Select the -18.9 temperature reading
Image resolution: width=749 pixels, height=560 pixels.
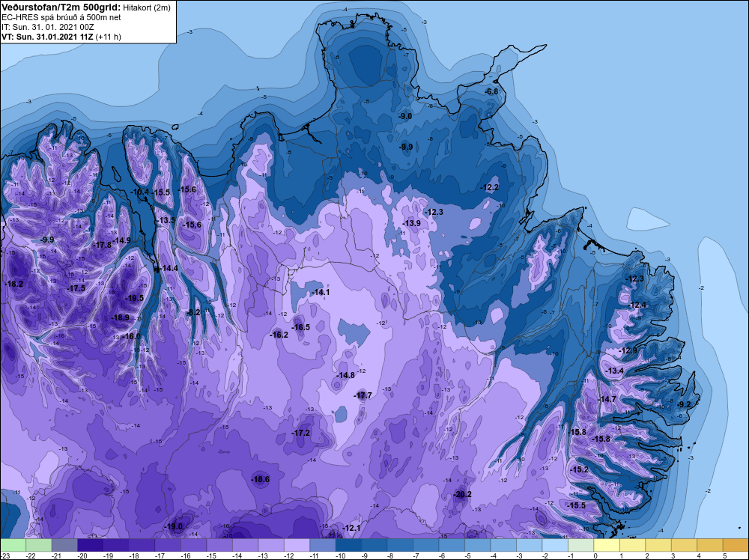[121, 317]
